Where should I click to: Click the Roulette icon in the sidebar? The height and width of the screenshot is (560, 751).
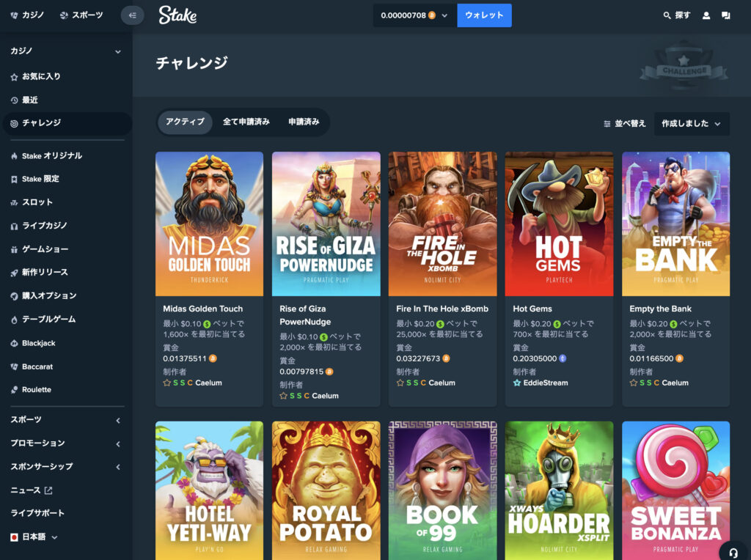(x=15, y=390)
